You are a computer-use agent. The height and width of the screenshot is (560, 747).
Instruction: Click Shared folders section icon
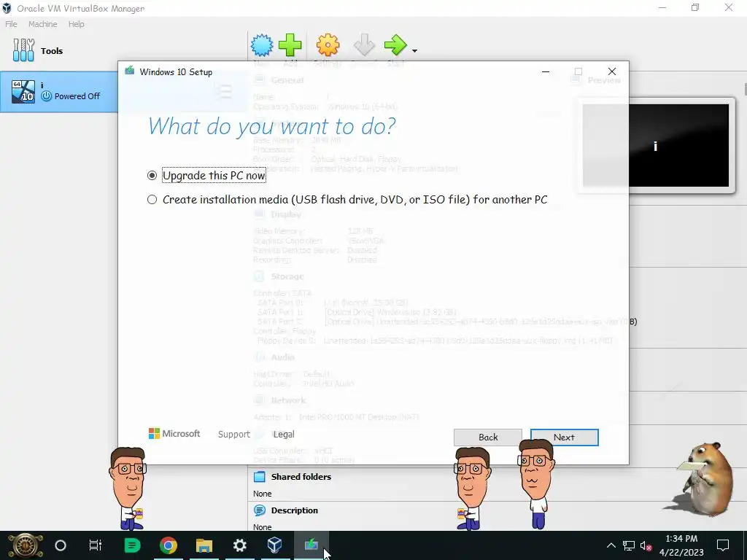pyautogui.click(x=259, y=477)
